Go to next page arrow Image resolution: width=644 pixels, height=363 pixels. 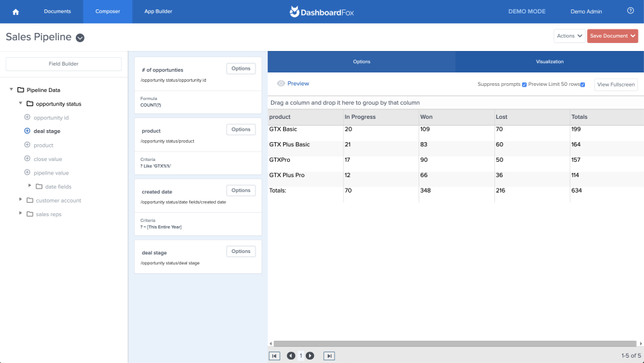click(310, 356)
